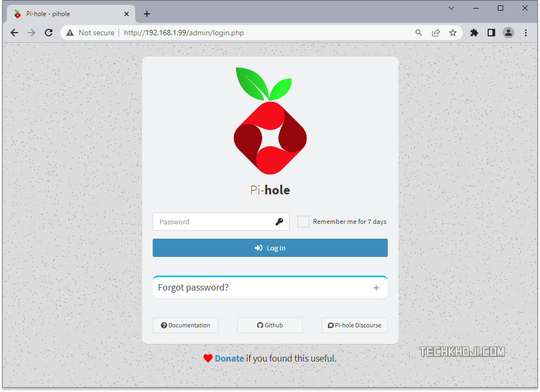Click the browser forward arrow
Image resolution: width=540 pixels, height=392 pixels.
(32, 33)
